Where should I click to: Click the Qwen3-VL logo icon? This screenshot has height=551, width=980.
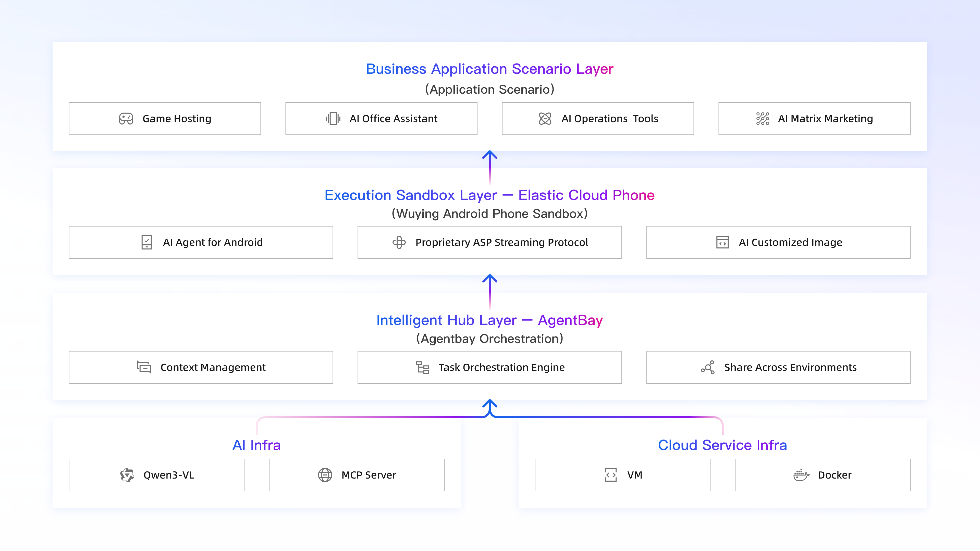127,475
